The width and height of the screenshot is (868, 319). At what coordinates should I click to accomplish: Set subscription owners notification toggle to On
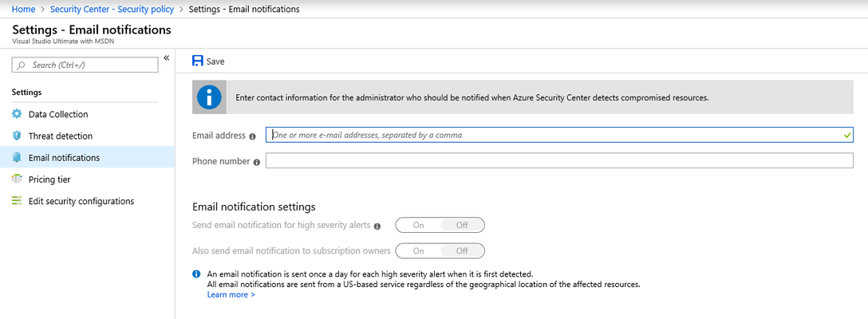pyautogui.click(x=419, y=251)
